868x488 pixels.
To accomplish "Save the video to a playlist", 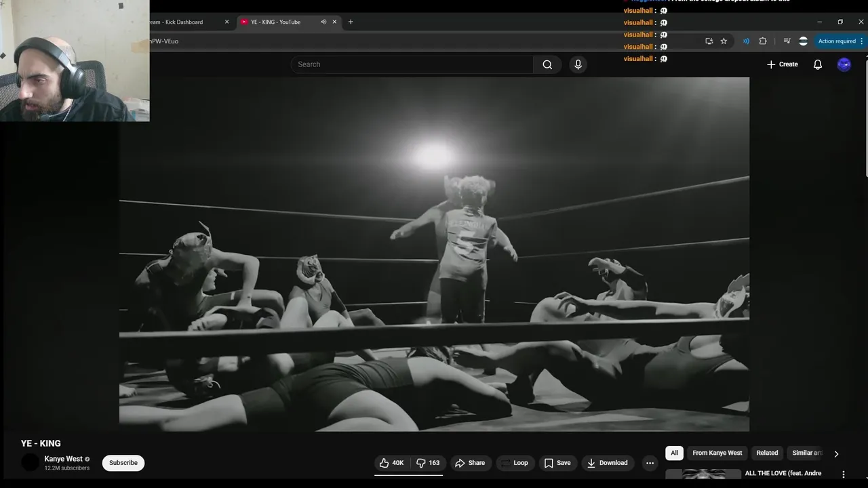I will coord(557,463).
